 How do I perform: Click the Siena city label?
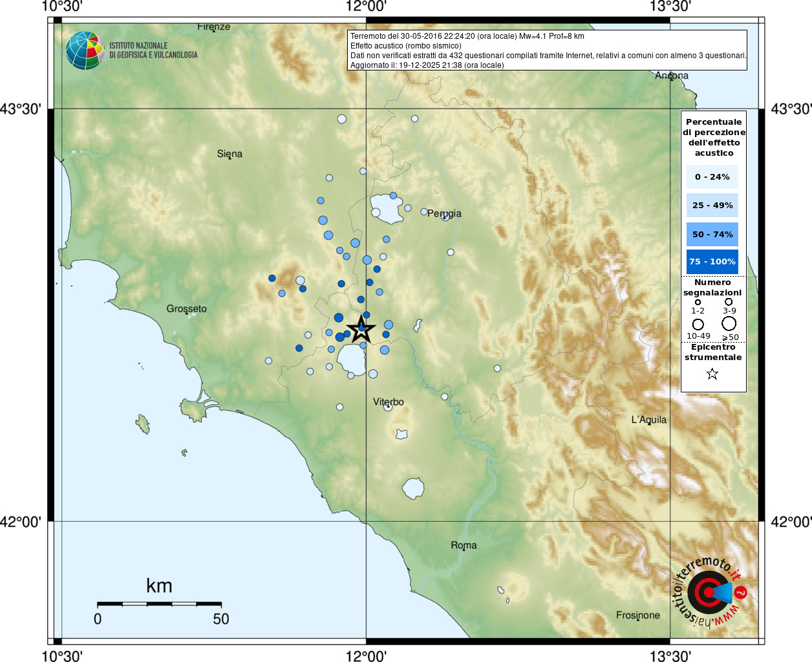coord(230,154)
